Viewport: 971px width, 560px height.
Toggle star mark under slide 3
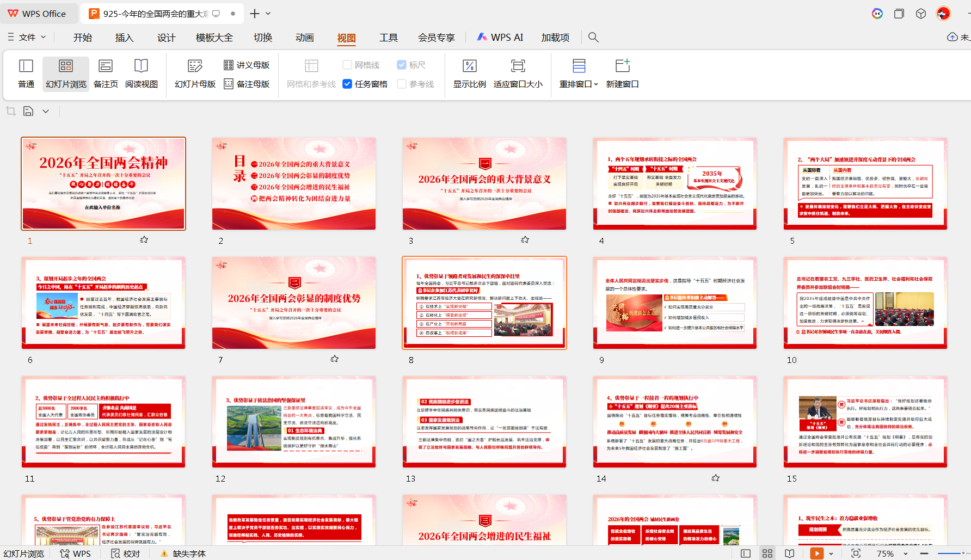[x=525, y=239]
